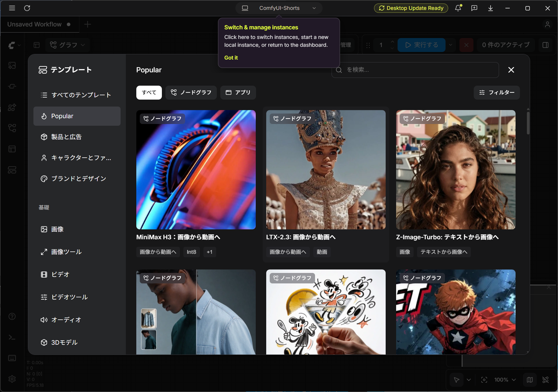This screenshot has width=558, height=392.
Task: Increment the batch count stepper up arrow
Action: (x=393, y=42)
